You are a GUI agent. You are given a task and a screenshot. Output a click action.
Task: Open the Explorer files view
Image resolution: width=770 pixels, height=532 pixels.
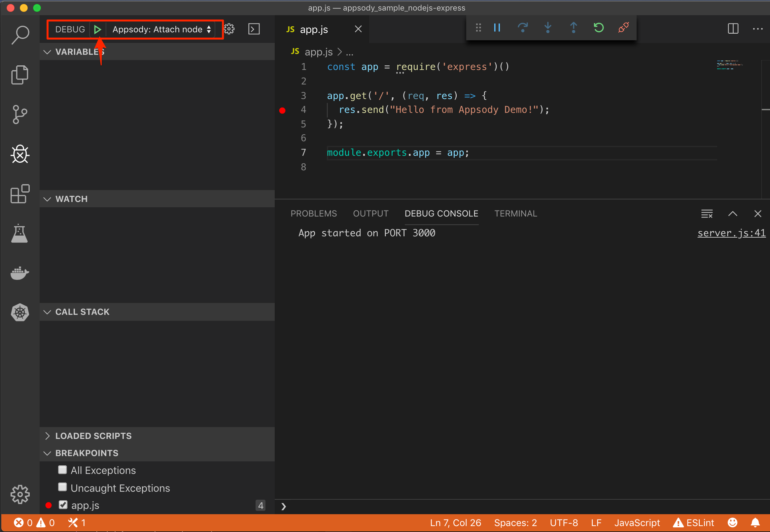coord(20,75)
